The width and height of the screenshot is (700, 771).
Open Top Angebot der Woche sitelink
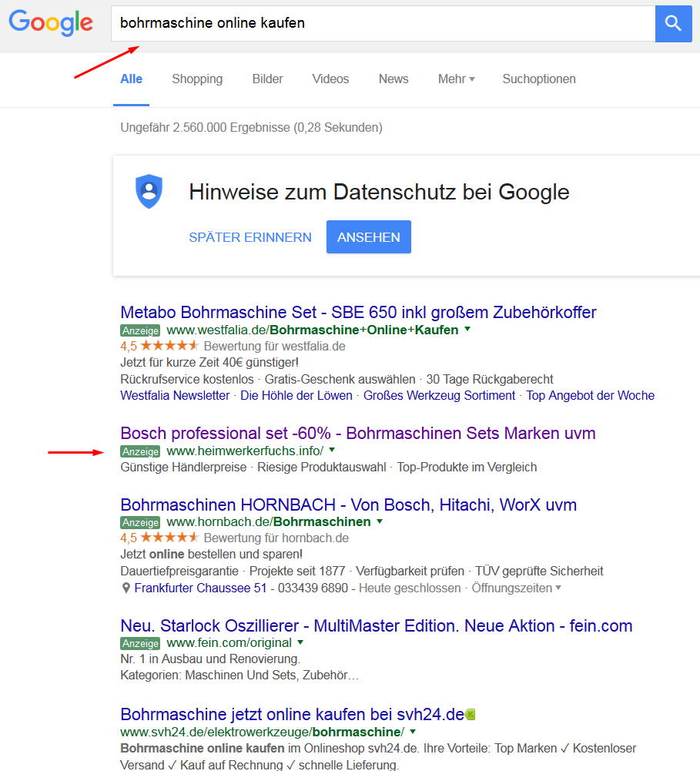point(591,395)
